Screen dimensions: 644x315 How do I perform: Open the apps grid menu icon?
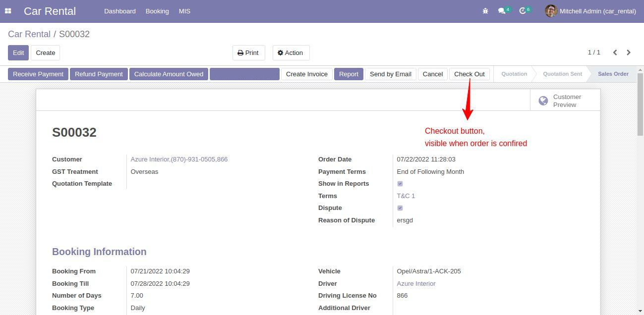coord(8,11)
